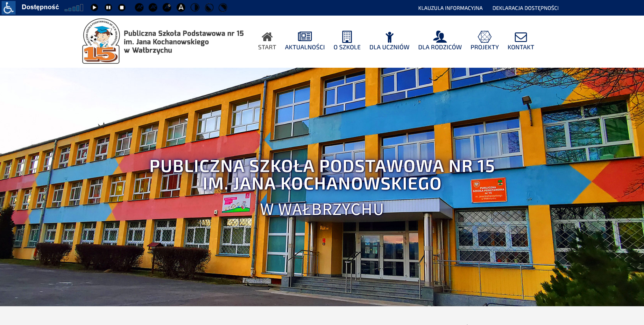Click the wheelchair accessibility icon
644x325 pixels.
(8, 8)
